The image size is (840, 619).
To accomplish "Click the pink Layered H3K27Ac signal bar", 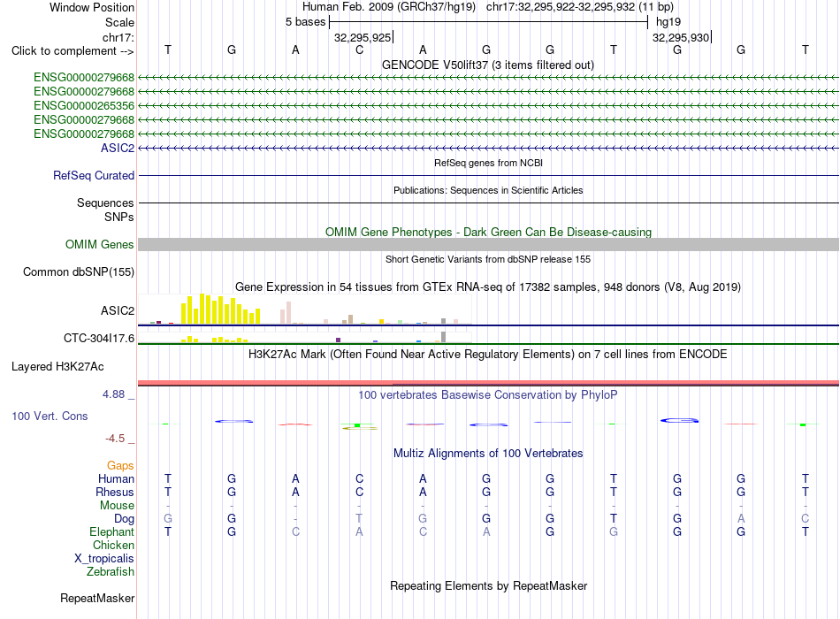I will [488, 383].
